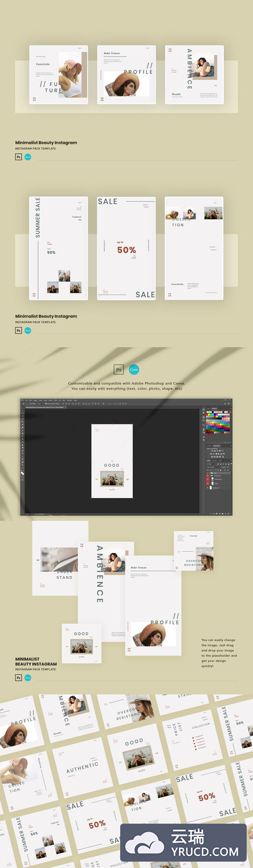Open the search icon in Photoshop's top-right corner
Image resolution: width=253 pixels, height=868 pixels.
point(225,404)
